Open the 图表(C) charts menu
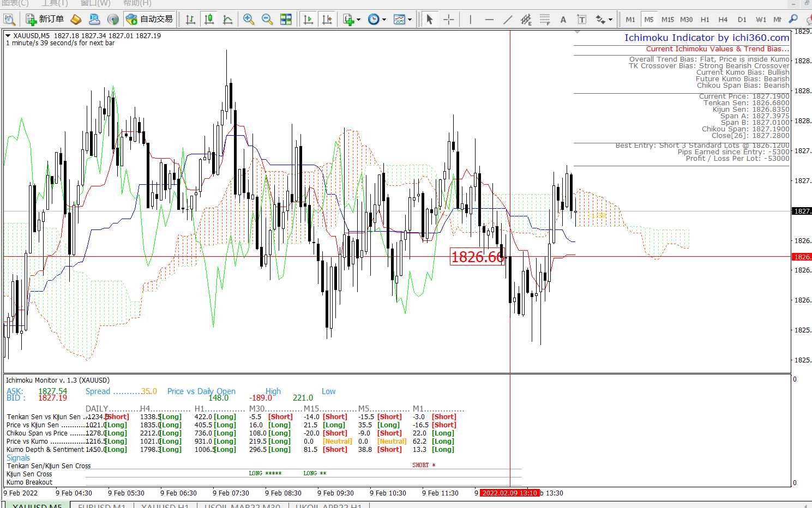The height and width of the screenshot is (508, 812). 15,3
